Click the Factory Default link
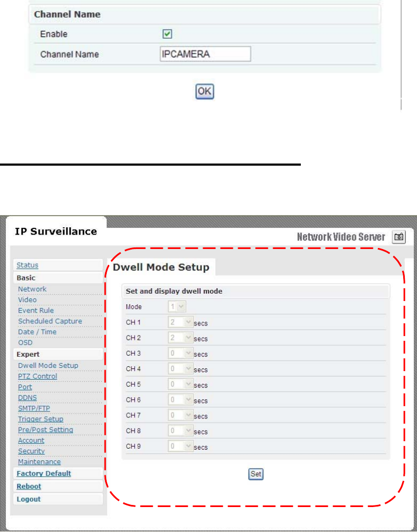 coord(44,473)
